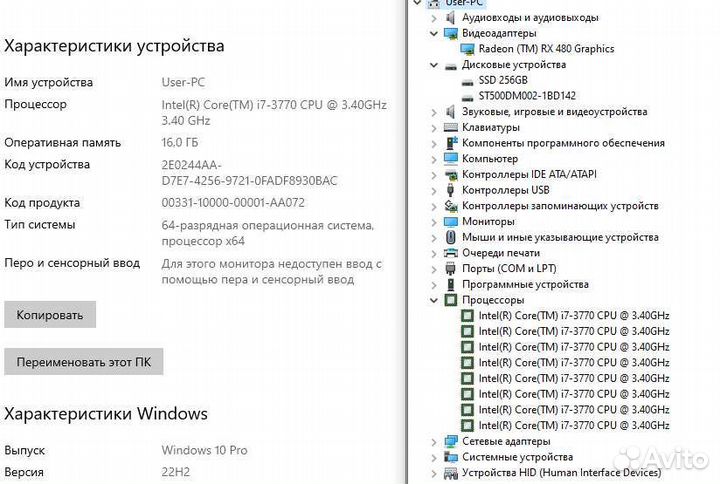The image size is (720, 484).
Task: Expand Контроллеры IDE ATA/ATAPI node
Action: 434,174
